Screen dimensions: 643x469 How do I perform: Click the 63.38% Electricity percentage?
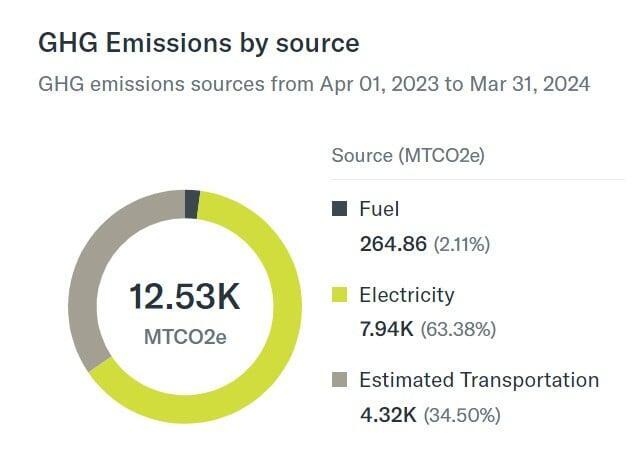point(457,329)
